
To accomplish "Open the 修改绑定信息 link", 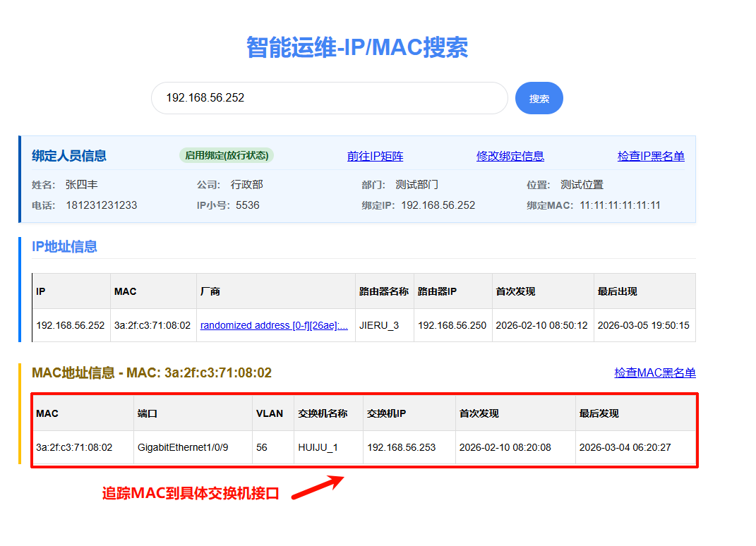I will pyautogui.click(x=510, y=157).
